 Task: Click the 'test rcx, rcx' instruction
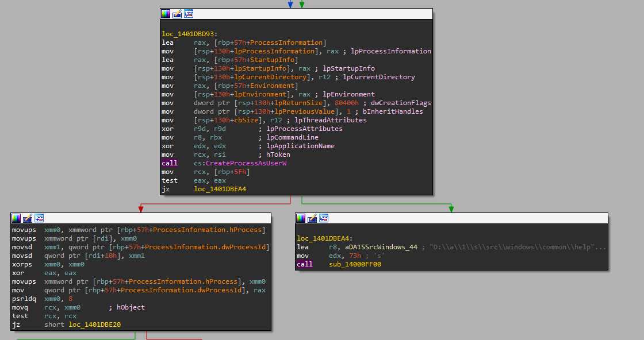(x=44, y=316)
